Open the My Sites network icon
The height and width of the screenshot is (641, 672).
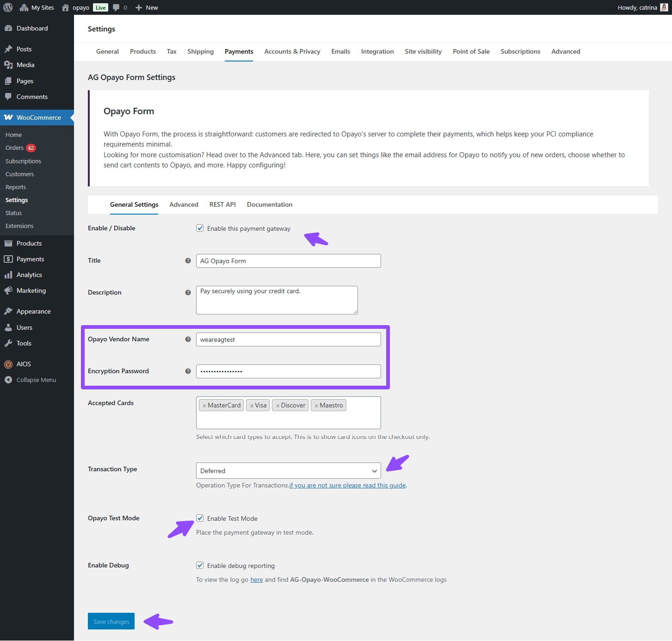pos(24,7)
